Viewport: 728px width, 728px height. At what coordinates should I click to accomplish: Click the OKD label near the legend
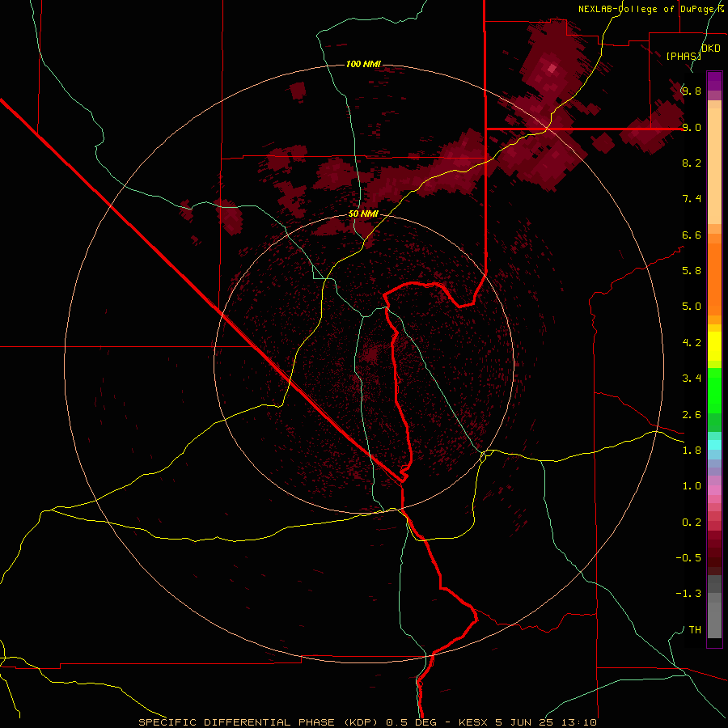[711, 48]
